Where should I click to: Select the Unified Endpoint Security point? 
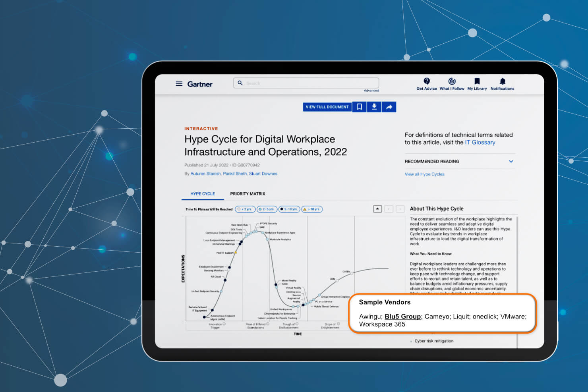click(x=221, y=292)
